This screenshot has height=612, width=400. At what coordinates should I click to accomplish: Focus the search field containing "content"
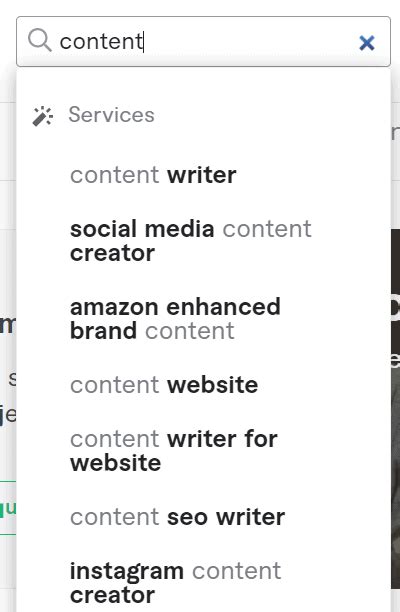(203, 41)
